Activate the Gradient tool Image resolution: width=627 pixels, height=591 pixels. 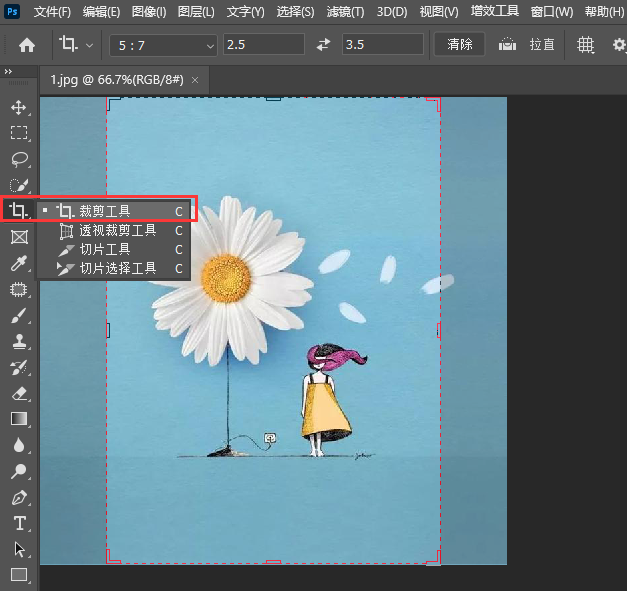pos(19,419)
